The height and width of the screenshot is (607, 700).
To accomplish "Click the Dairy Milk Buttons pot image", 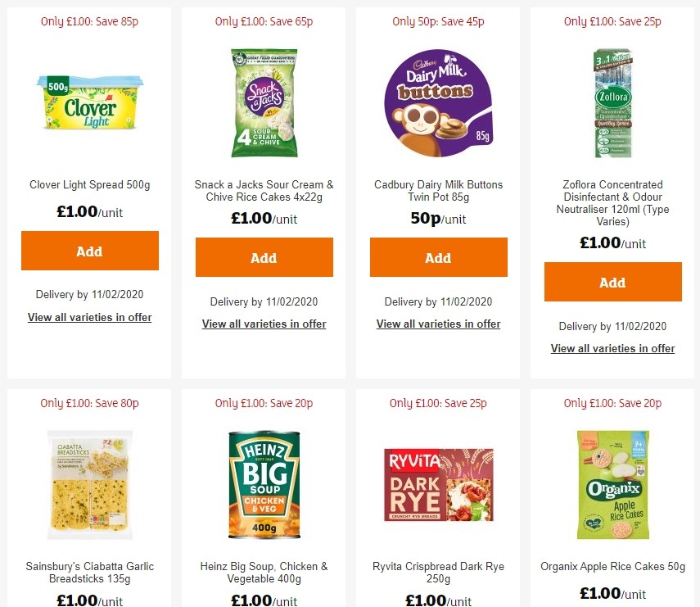I will click(438, 102).
